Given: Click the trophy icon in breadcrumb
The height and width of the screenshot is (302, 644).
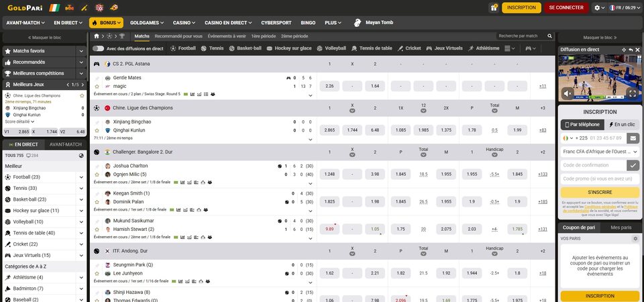Looking at the screenshot, I should 122,36.
